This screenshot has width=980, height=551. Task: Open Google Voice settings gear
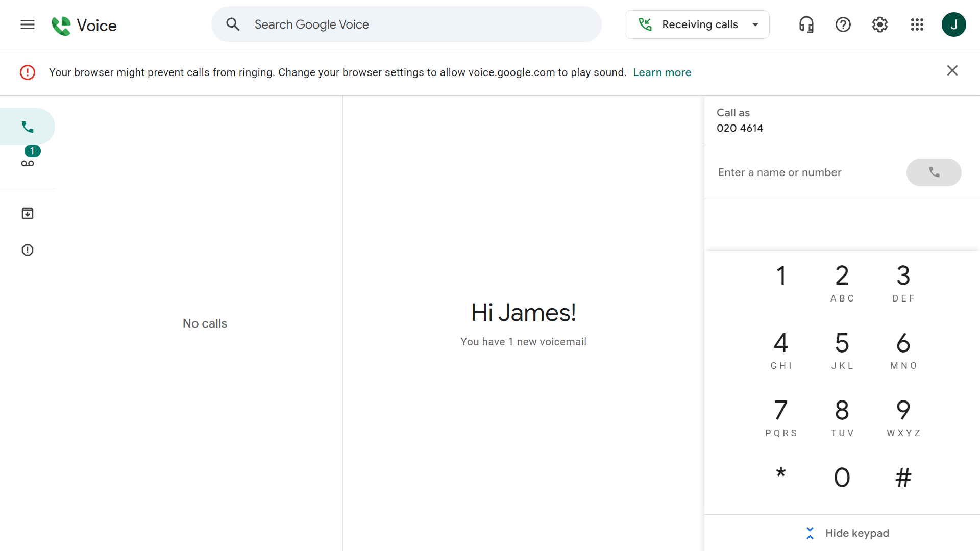coord(879,24)
